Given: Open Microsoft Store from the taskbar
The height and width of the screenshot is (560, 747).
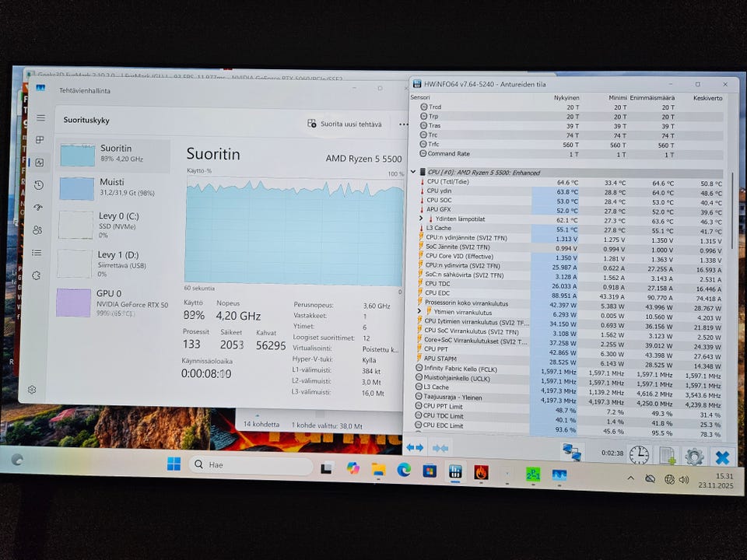Looking at the screenshot, I should click(x=430, y=471).
